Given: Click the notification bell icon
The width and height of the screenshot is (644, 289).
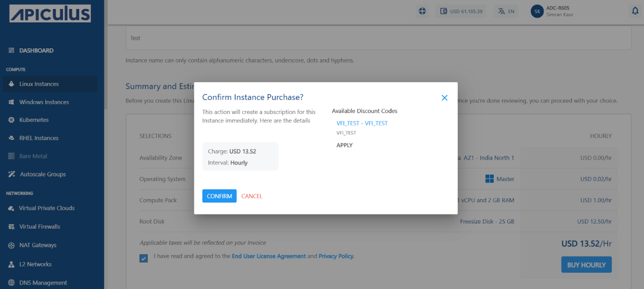Looking at the screenshot, I should [635, 11].
